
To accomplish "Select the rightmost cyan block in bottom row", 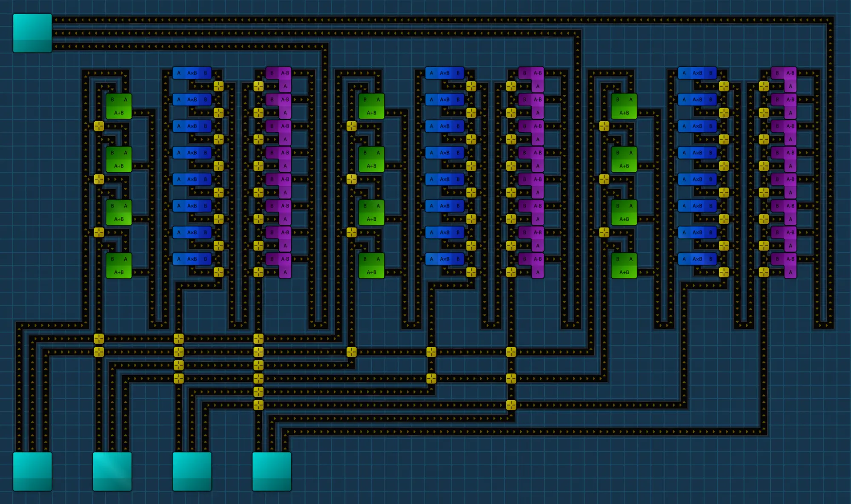I will point(272,471).
